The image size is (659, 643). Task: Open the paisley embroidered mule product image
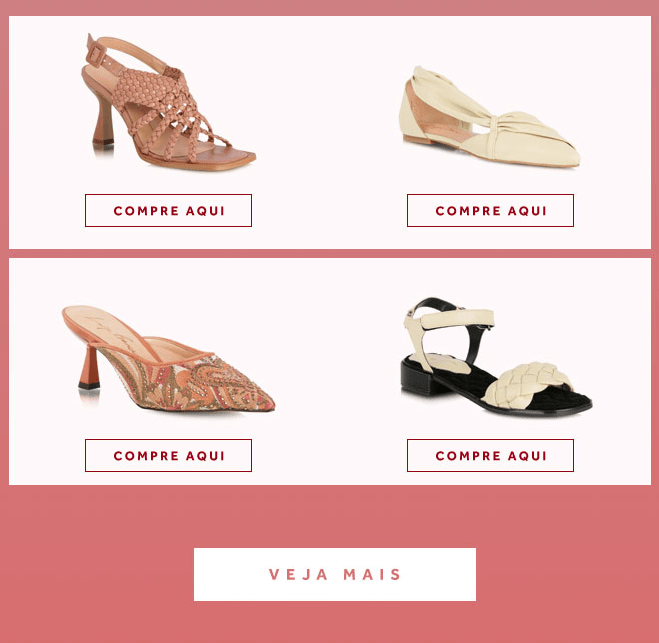(x=168, y=358)
